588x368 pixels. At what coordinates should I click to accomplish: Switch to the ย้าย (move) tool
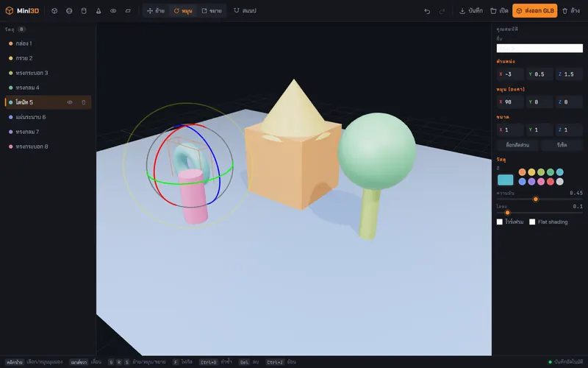tap(156, 11)
